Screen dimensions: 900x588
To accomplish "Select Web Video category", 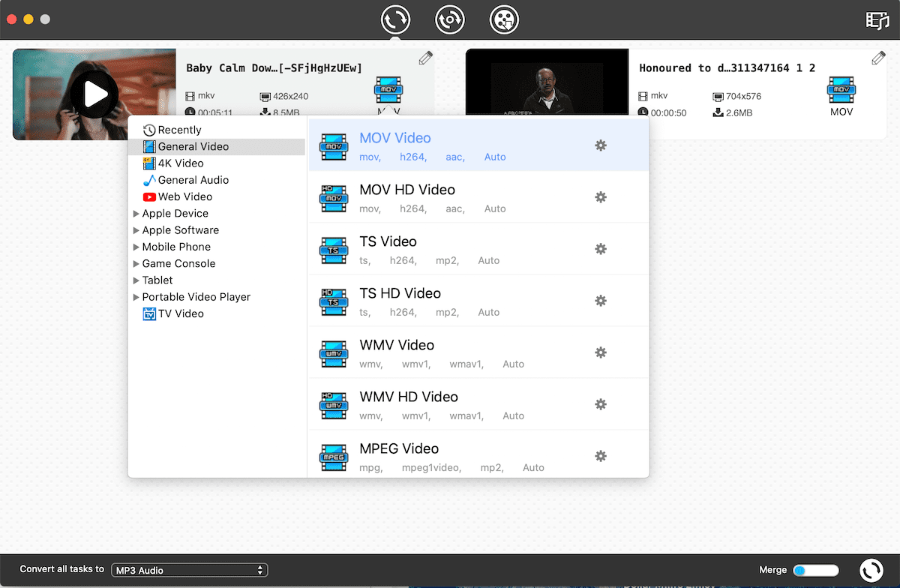I will (x=184, y=196).
